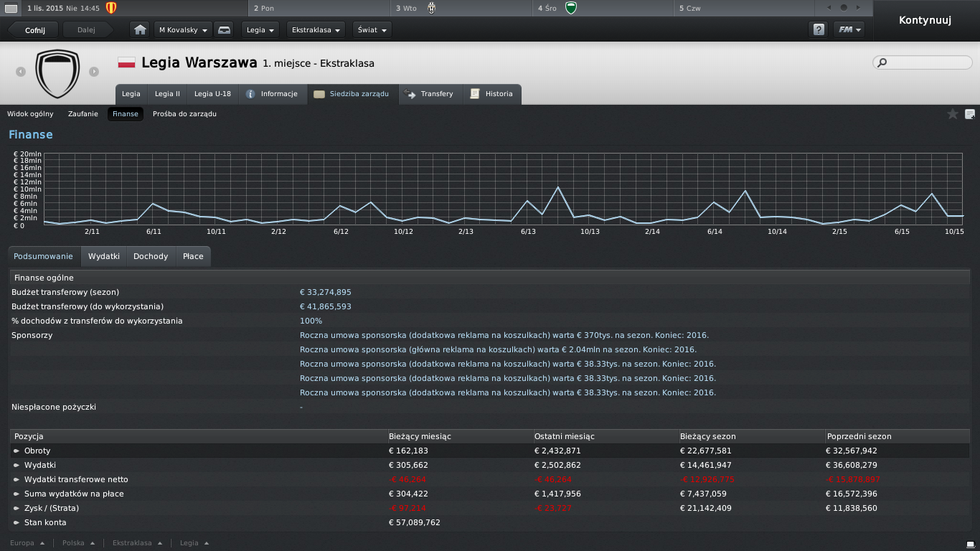Select the Siedziba zarządu tab

(x=352, y=94)
